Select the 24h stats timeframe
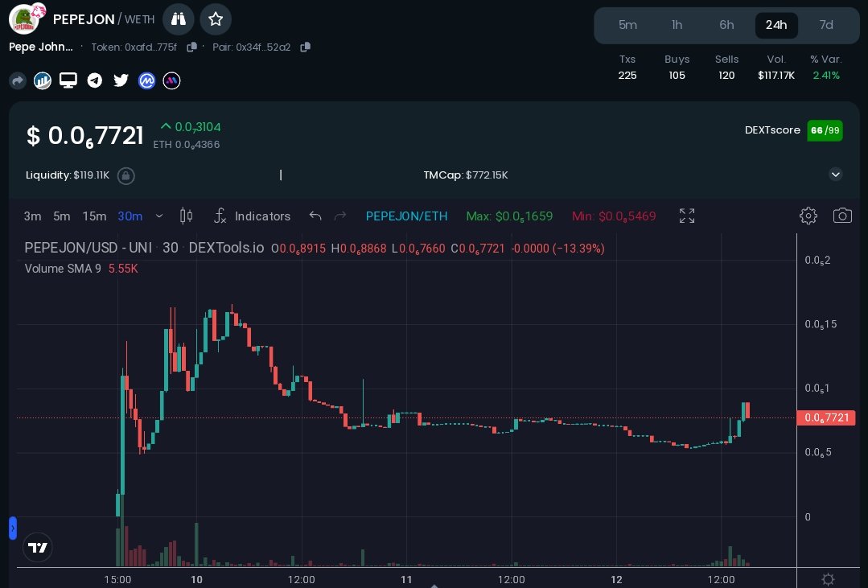The width and height of the screenshot is (868, 588). pyautogui.click(x=776, y=25)
